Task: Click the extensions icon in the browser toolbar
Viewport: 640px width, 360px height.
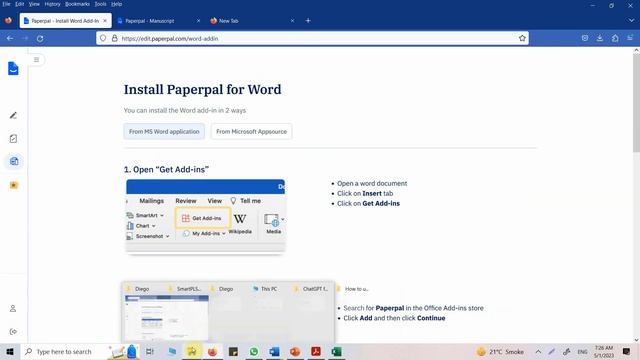Action: (x=615, y=38)
